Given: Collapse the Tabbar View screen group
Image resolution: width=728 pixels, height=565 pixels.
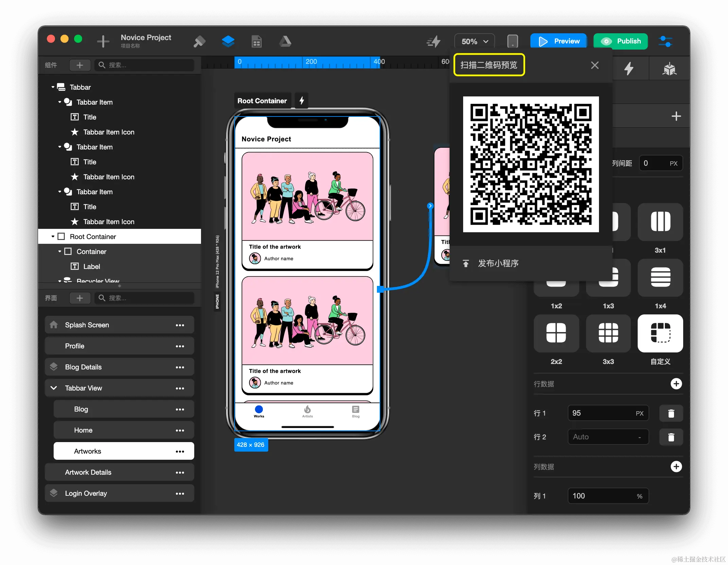Looking at the screenshot, I should 54,388.
